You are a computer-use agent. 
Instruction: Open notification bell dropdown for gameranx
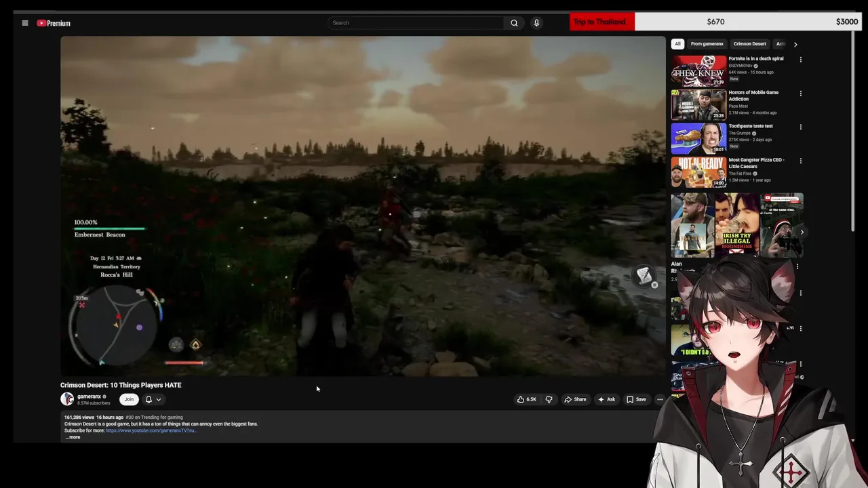tap(153, 399)
